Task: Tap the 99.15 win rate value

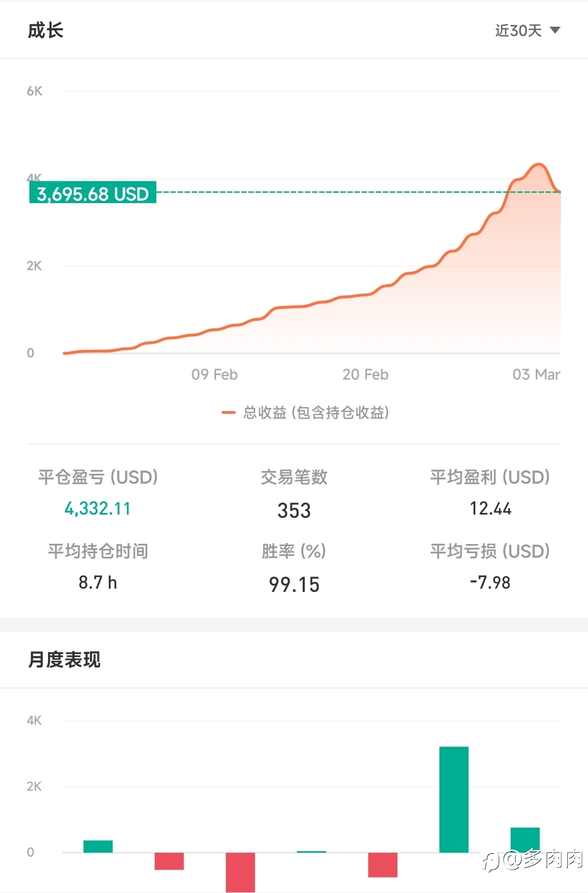Action: [294, 584]
